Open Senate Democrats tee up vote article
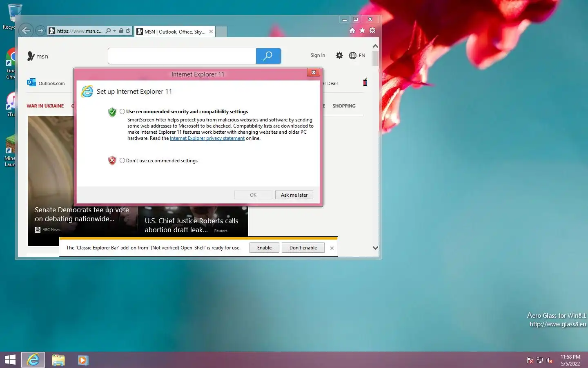This screenshot has width=588, height=368. pos(82,214)
